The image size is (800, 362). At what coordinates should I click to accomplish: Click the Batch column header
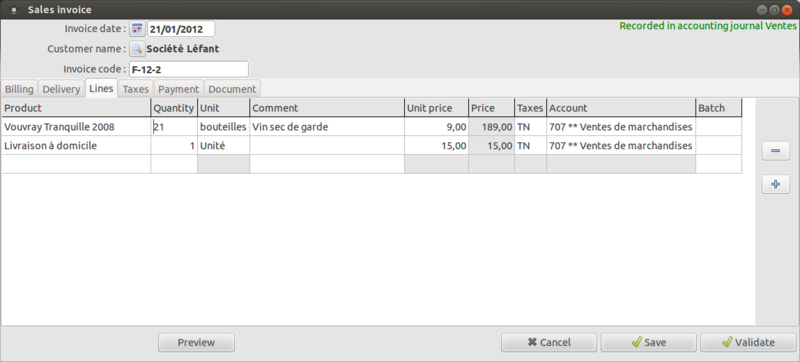(x=718, y=108)
